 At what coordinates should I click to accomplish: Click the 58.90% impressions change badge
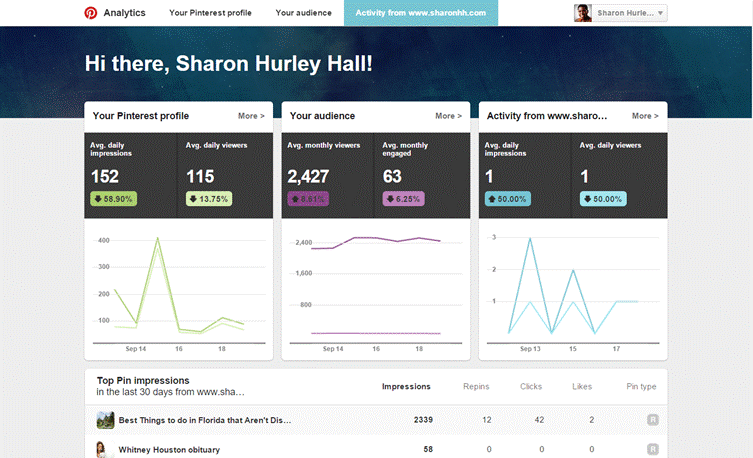click(115, 199)
